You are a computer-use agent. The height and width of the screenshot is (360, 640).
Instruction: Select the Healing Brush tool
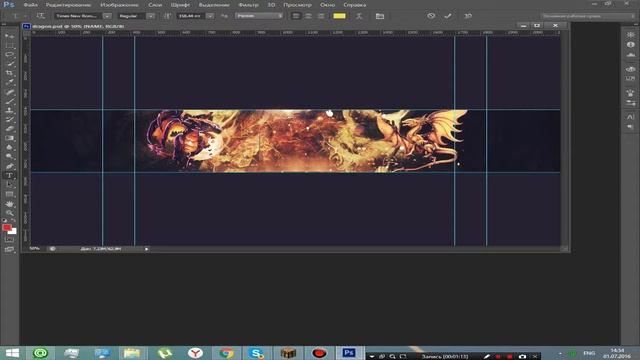[x=9, y=92]
